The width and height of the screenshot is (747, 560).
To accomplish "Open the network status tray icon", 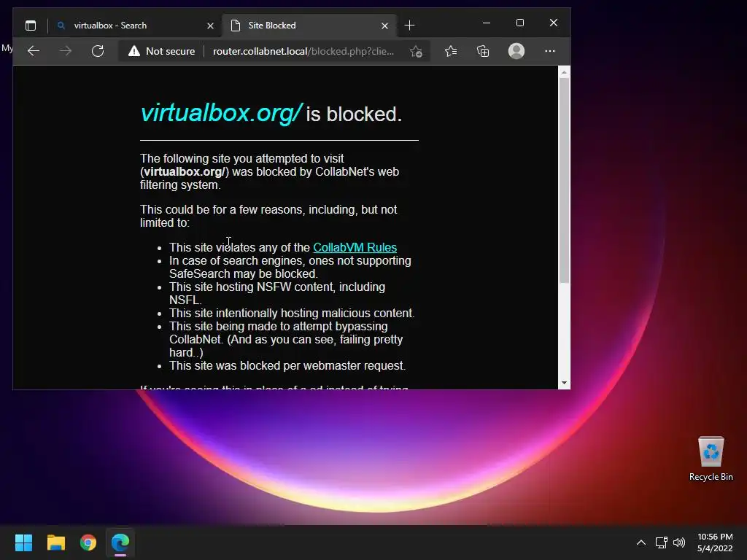I will 661,542.
